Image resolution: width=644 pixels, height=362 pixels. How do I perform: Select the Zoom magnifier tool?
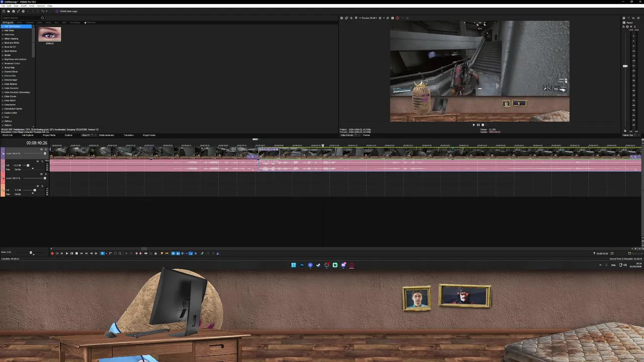pos(120,253)
